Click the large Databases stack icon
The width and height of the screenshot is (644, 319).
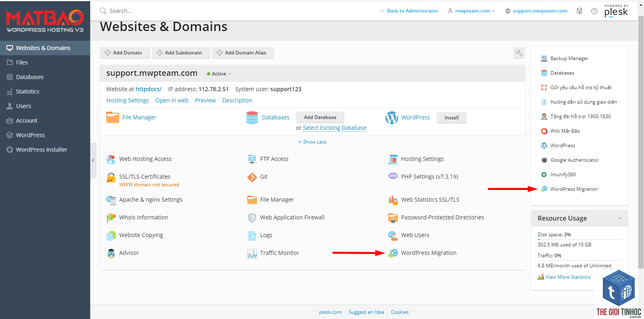252,118
